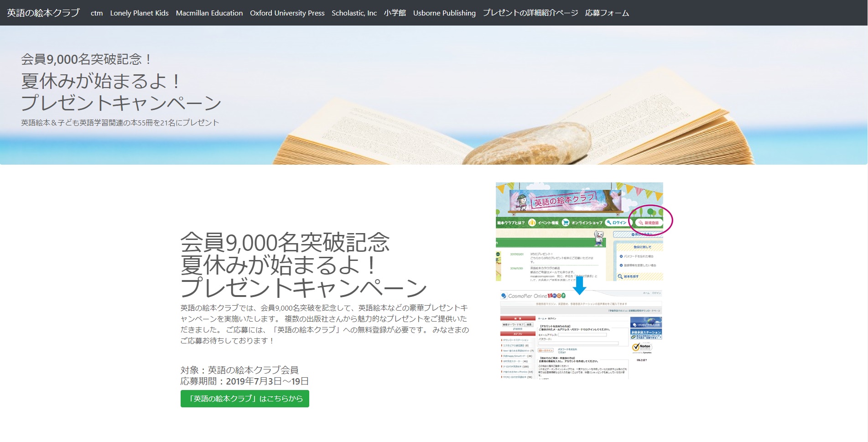Select hero subtitle about 55冊を21名にプレゼント

click(120, 122)
